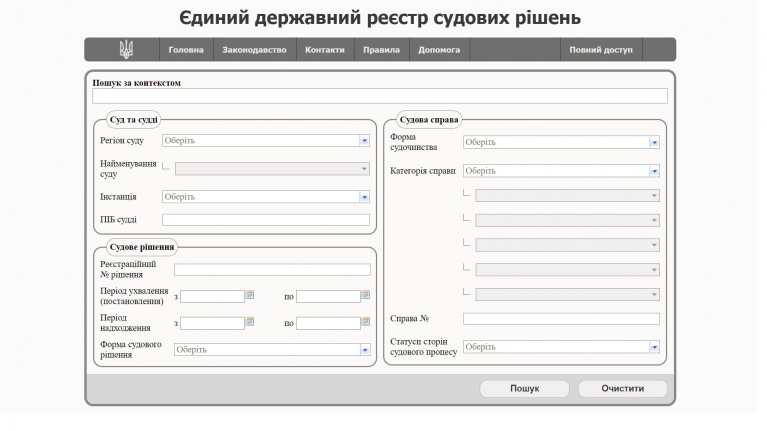The width and height of the screenshot is (767, 431).
Task: Click the Очистити button
Action: pyautogui.click(x=623, y=389)
